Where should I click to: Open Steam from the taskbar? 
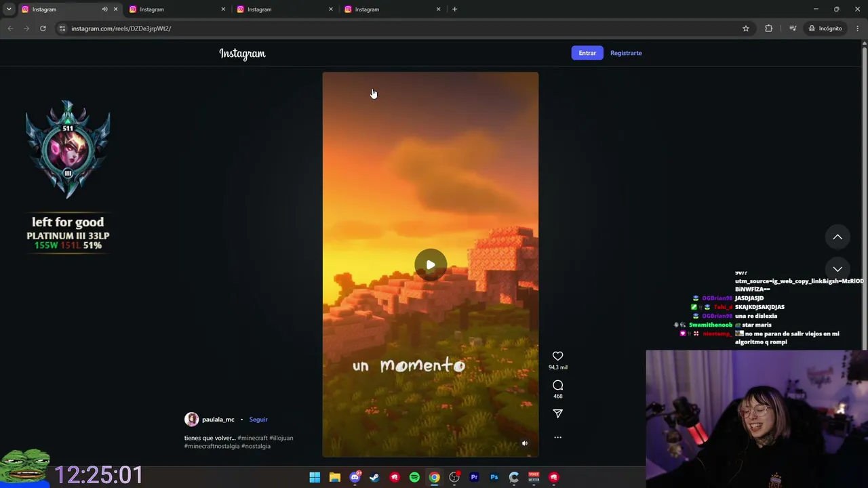tap(374, 477)
